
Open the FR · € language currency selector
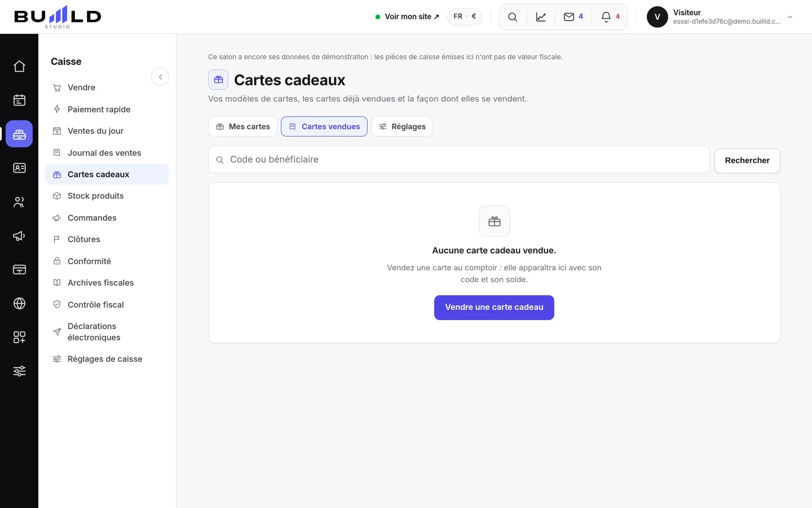tap(465, 16)
